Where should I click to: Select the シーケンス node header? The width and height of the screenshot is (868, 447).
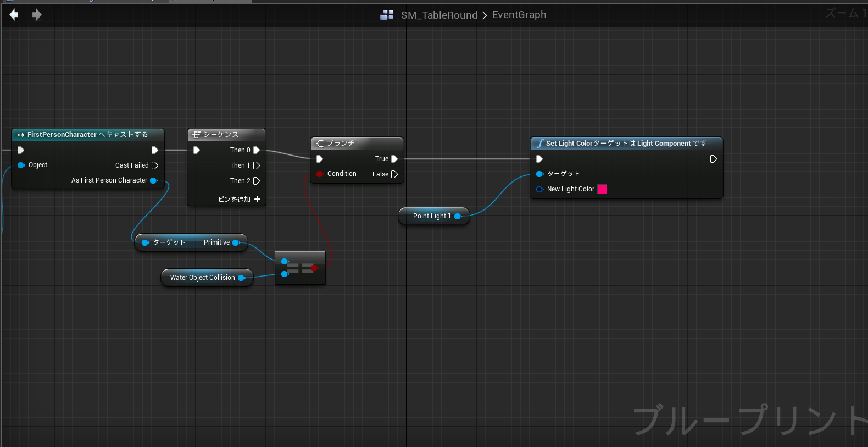[x=226, y=135]
